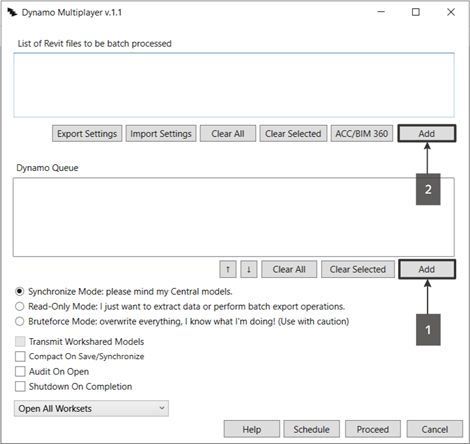This screenshot has width=470, height=444.
Task: Move selected queue item up with arrow
Action: (228, 269)
